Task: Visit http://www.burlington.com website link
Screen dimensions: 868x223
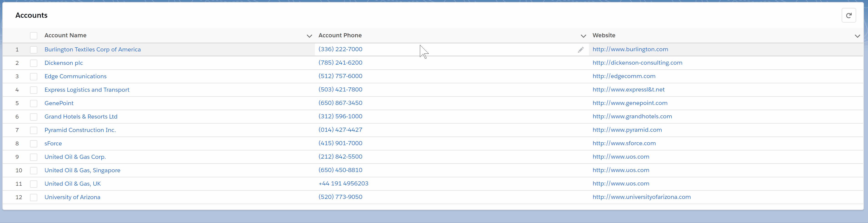Action: click(x=630, y=49)
